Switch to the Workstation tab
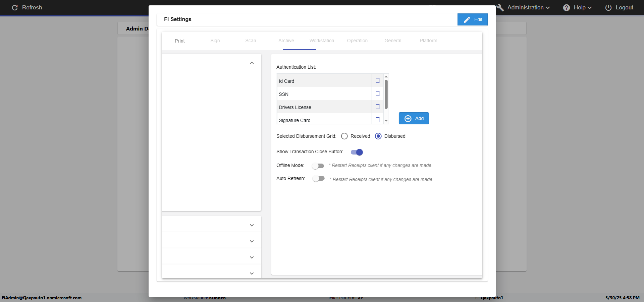644x302 pixels. tap(322, 41)
